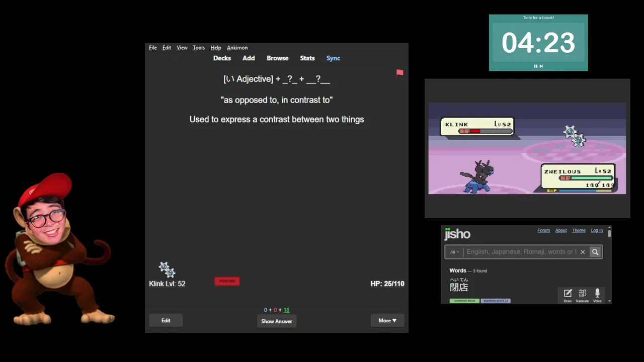Open the Help menu
The height and width of the screenshot is (362, 644).
click(216, 48)
